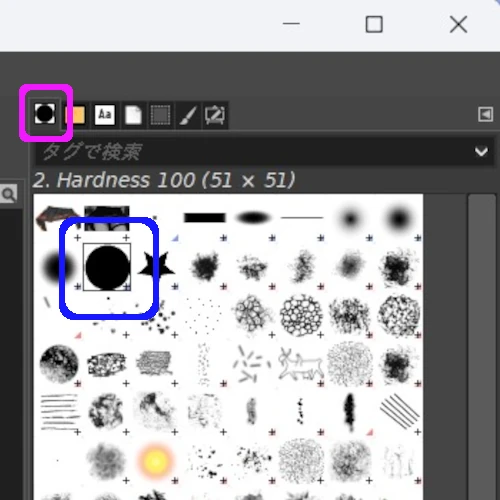
Task: Open the Tool Presets tab icon
Action: pyautogui.click(x=215, y=115)
